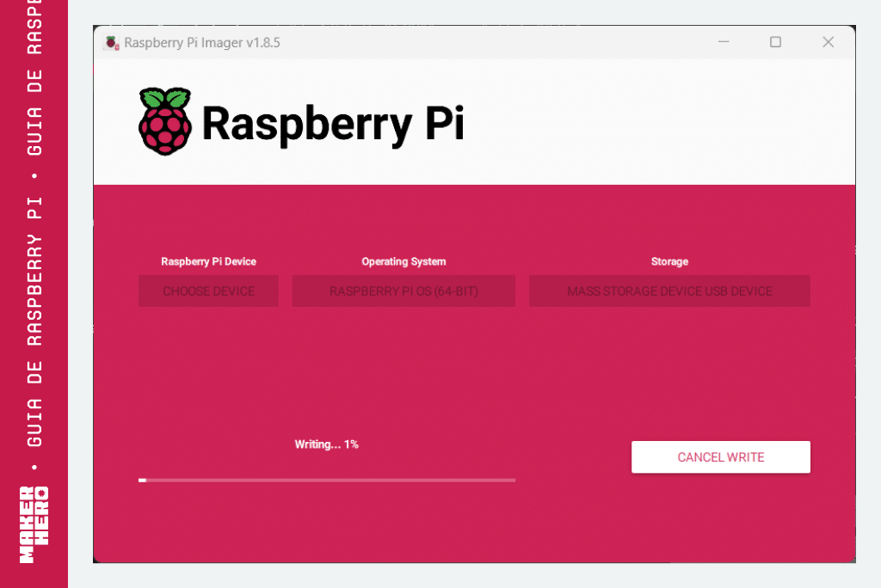Minimize the Raspberry Pi Imager window
The height and width of the screenshot is (588, 881).
click(724, 42)
